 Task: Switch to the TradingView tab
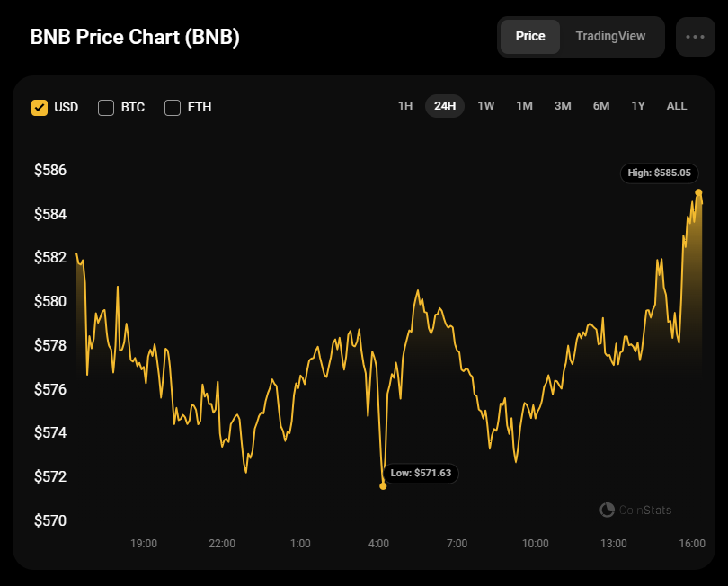click(610, 36)
